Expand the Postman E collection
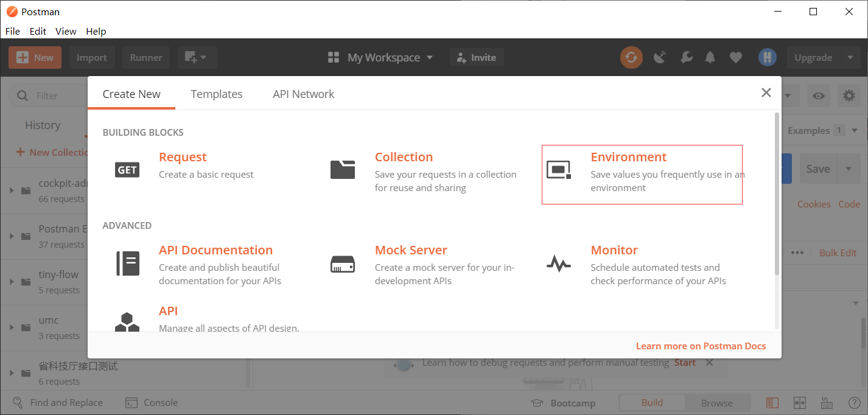This screenshot has height=415, width=868. [11, 236]
